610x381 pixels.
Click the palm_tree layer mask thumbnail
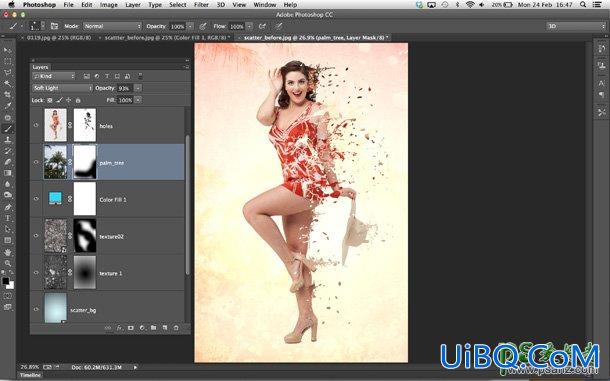(x=85, y=162)
